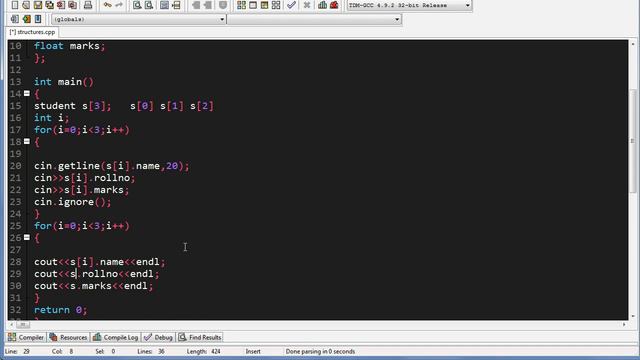640x360 pixels.
Task: Place cursor on 'float marks;' line
Action: pyautogui.click(x=69, y=46)
